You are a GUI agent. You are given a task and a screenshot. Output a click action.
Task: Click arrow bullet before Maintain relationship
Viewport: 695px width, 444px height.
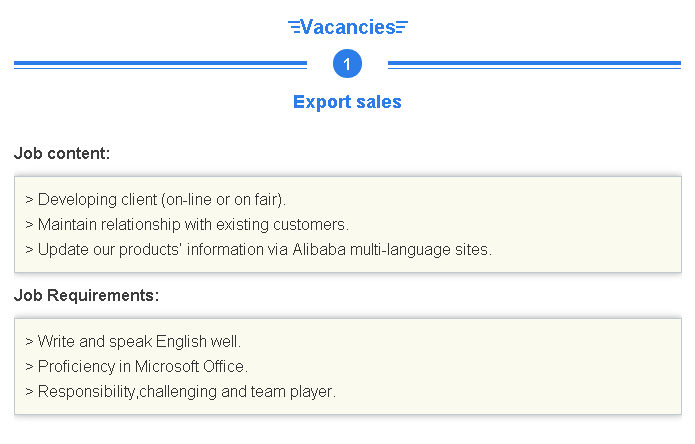(29, 225)
